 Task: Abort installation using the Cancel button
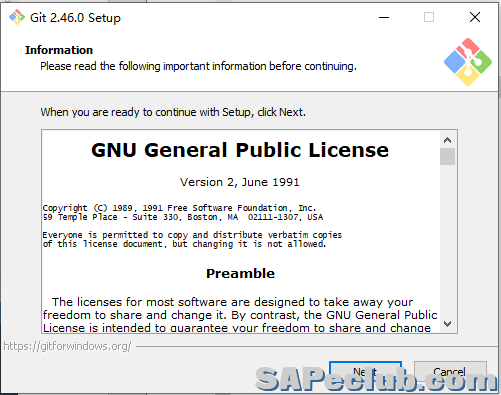450,372
